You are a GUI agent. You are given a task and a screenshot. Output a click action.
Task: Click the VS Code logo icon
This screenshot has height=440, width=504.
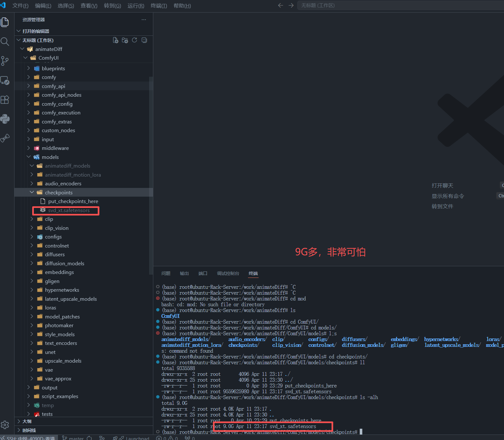click(x=3, y=5)
